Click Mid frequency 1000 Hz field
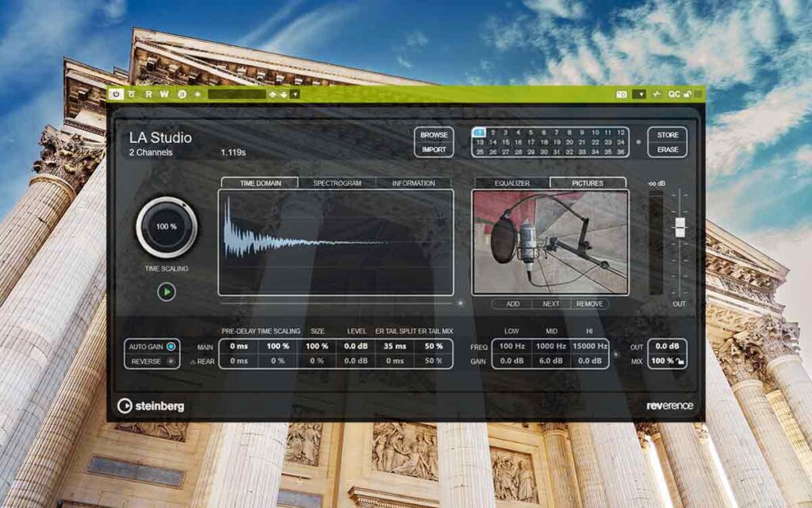 (x=550, y=346)
